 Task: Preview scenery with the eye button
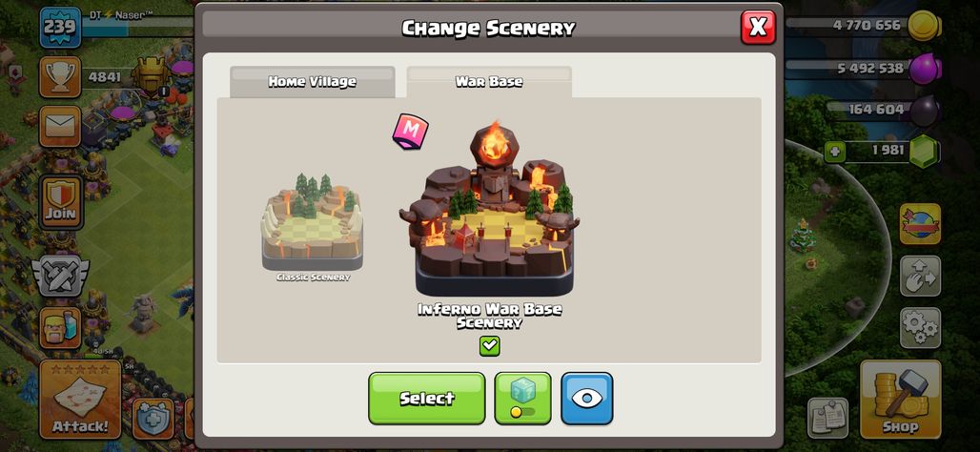586,399
